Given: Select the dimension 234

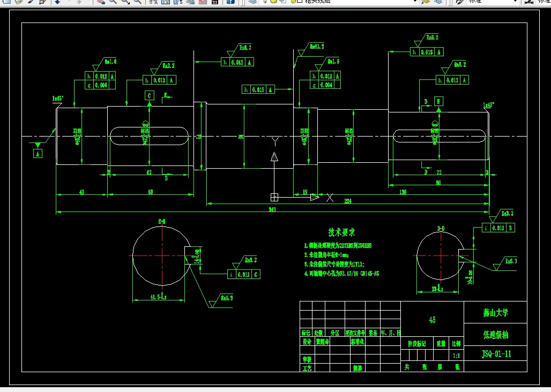Looking at the screenshot, I should click(x=347, y=201).
